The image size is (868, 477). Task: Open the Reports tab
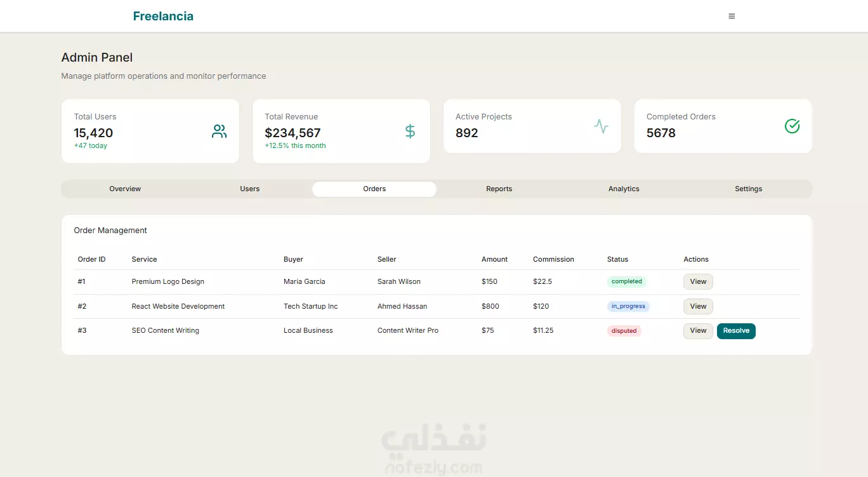(499, 189)
